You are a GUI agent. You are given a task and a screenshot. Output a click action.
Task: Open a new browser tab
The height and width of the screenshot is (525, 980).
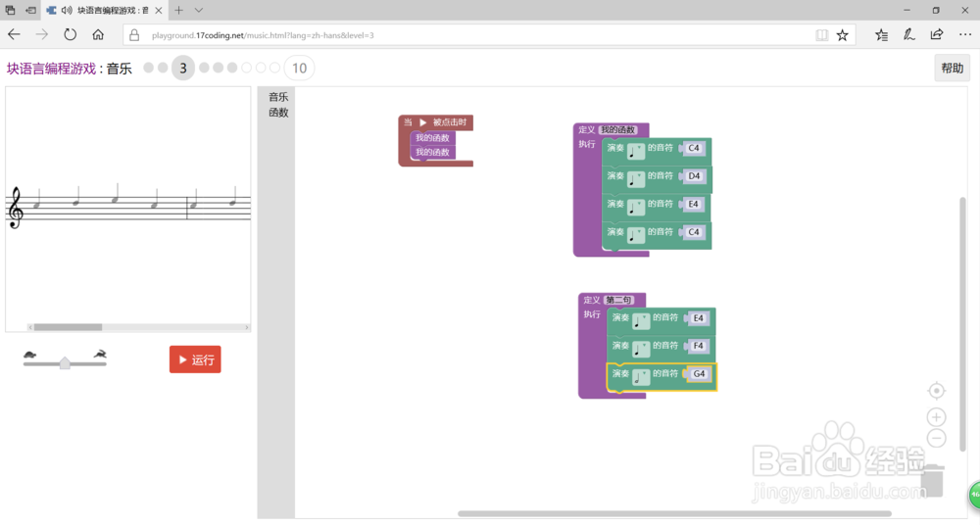178,10
